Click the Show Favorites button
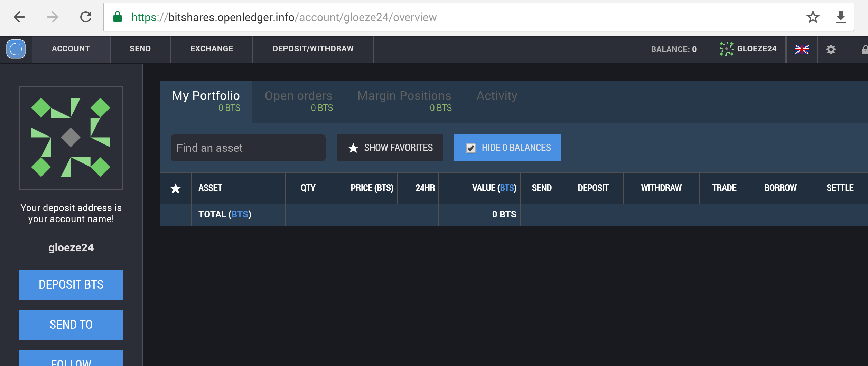Screen dimensions: 868x366 (390, 148)
